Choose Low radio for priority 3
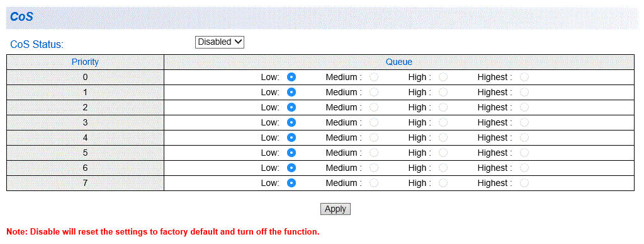 click(x=291, y=122)
